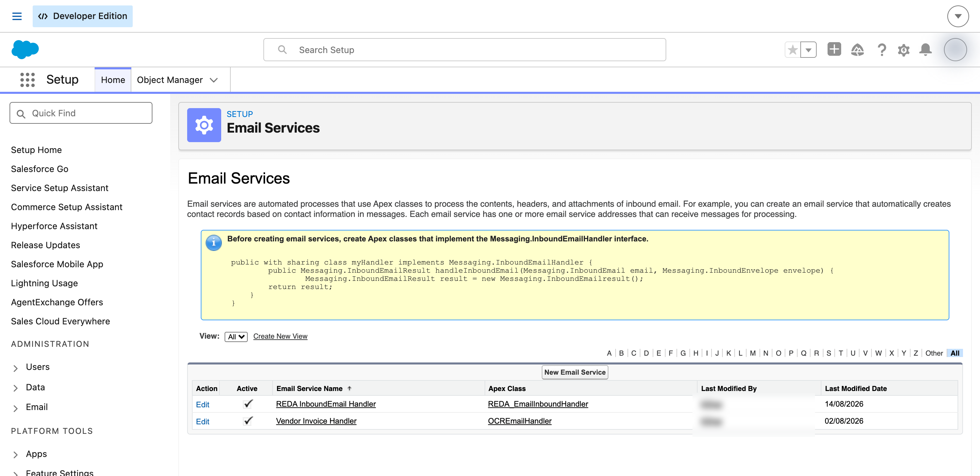The height and width of the screenshot is (476, 980).
Task: Open the View All dropdown
Action: click(236, 337)
